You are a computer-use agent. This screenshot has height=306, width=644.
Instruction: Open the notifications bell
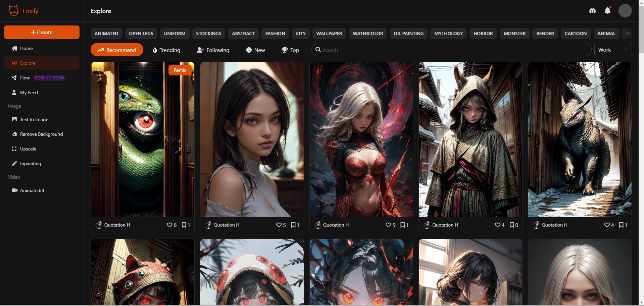(607, 11)
